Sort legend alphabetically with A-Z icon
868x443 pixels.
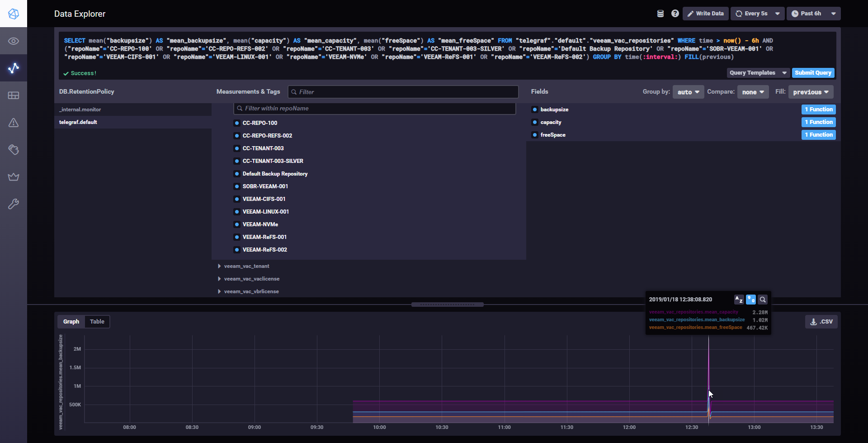739,300
